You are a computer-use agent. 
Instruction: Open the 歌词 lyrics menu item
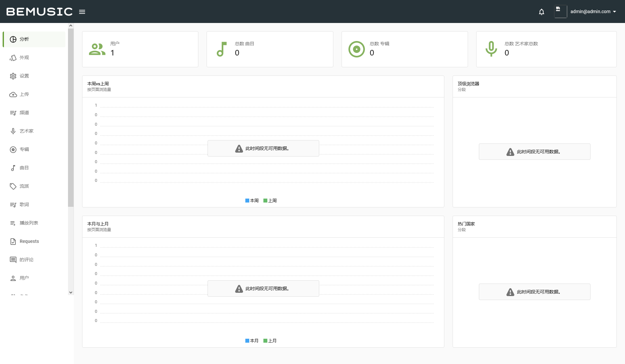(24, 205)
